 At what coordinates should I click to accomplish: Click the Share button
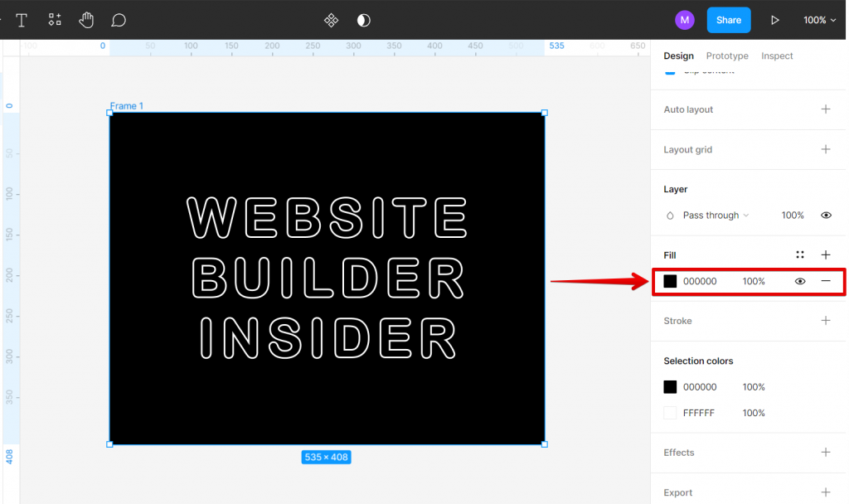pos(728,20)
